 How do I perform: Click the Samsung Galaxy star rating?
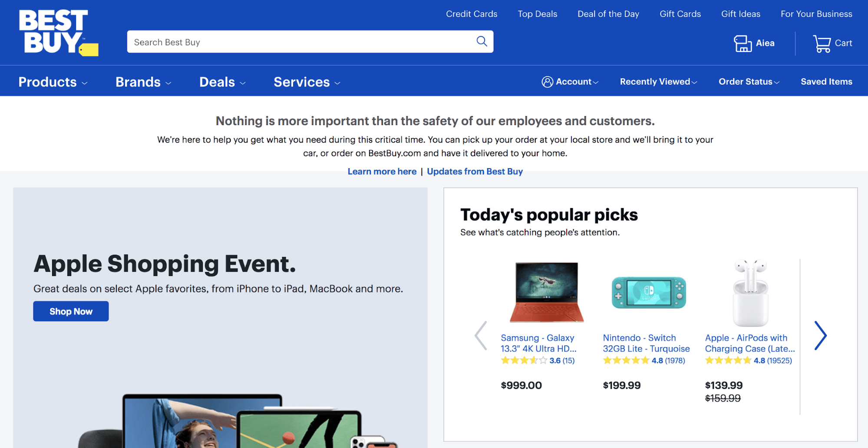click(524, 360)
